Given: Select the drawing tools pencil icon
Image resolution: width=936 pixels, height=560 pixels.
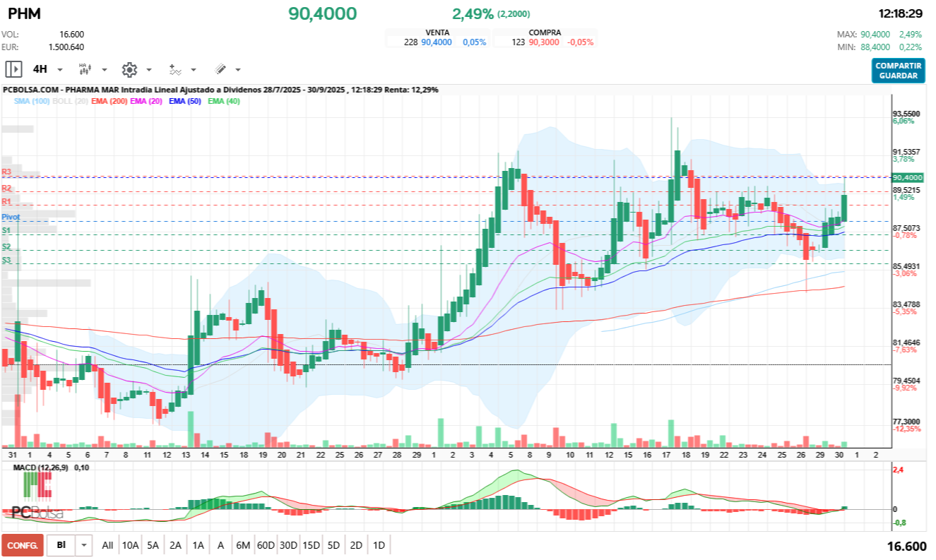Looking at the screenshot, I should (220, 69).
